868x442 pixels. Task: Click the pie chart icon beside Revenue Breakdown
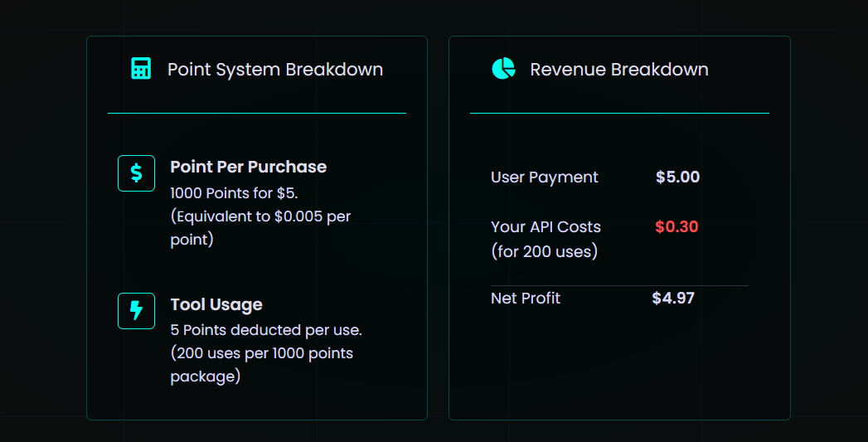click(x=503, y=69)
